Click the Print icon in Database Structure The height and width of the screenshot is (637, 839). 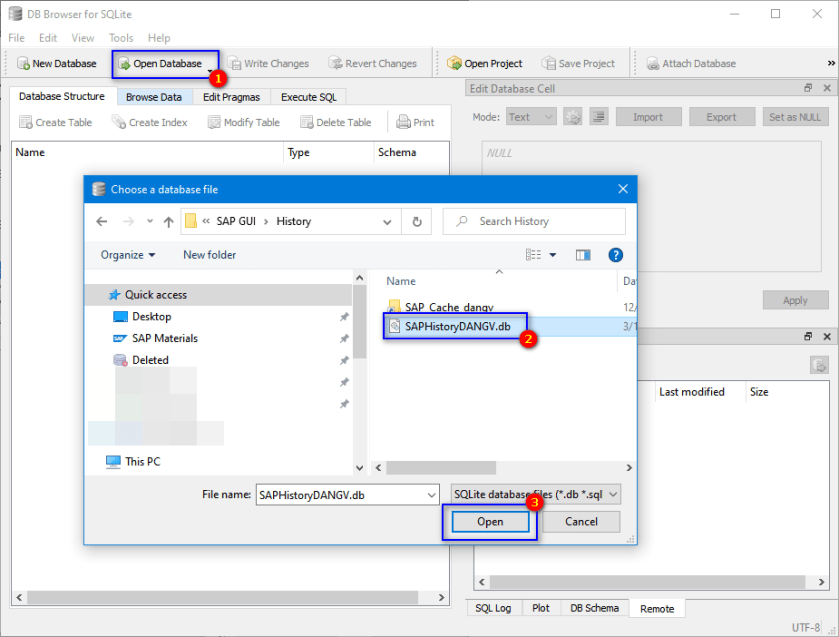[x=417, y=122]
